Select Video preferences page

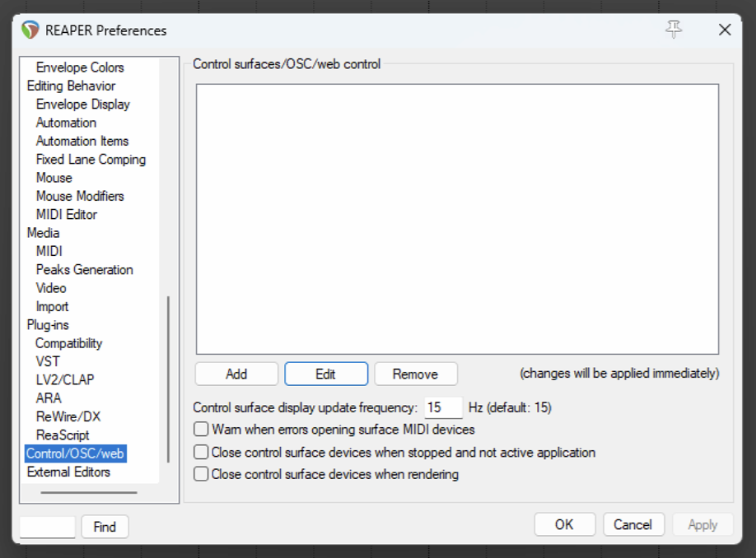click(51, 288)
